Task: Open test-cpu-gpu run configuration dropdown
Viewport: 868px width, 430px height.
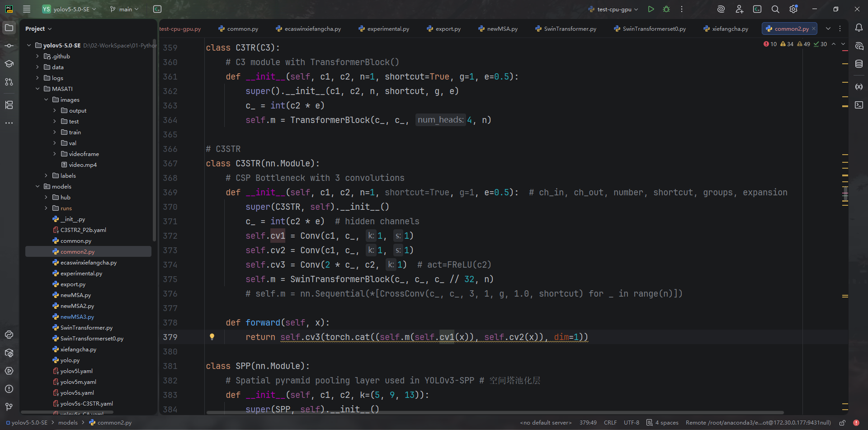Action: coord(614,9)
